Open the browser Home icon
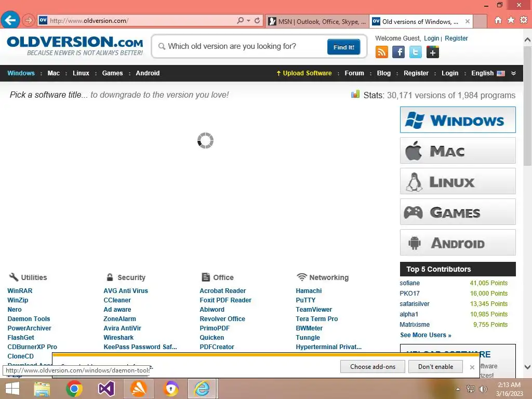532x399 pixels. [498, 20]
